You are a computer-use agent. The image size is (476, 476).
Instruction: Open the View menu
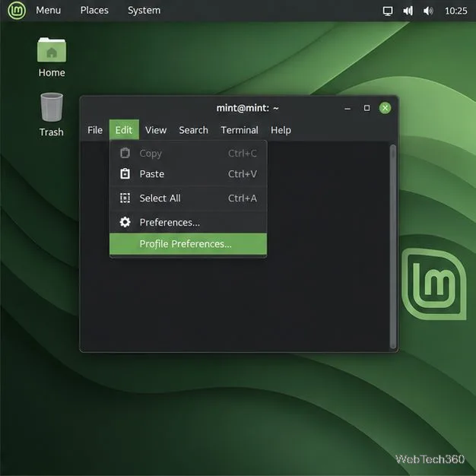(156, 130)
